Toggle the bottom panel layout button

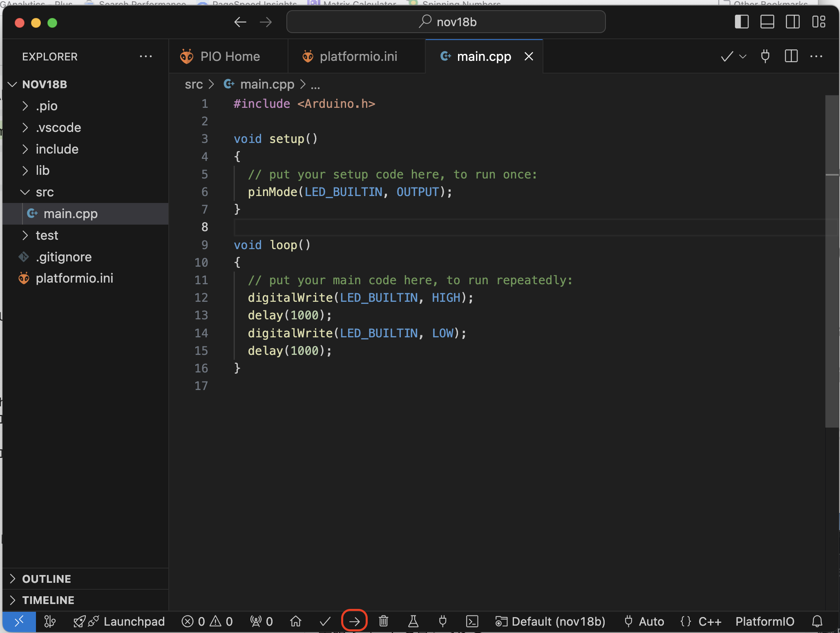pos(767,22)
